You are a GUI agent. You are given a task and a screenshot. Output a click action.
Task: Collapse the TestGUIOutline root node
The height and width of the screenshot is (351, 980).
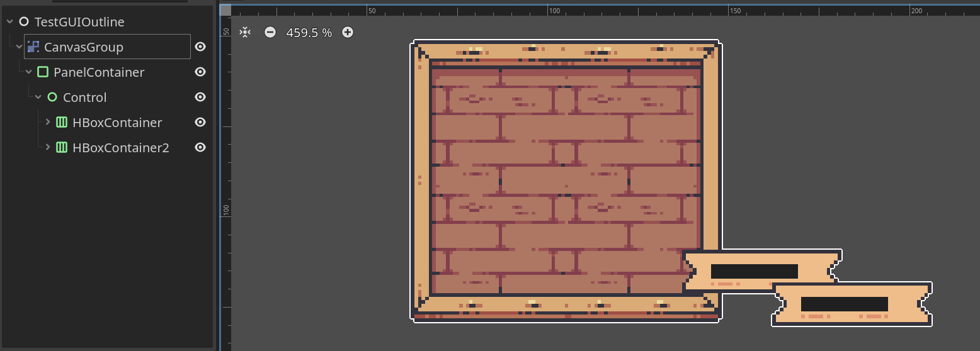(9, 22)
